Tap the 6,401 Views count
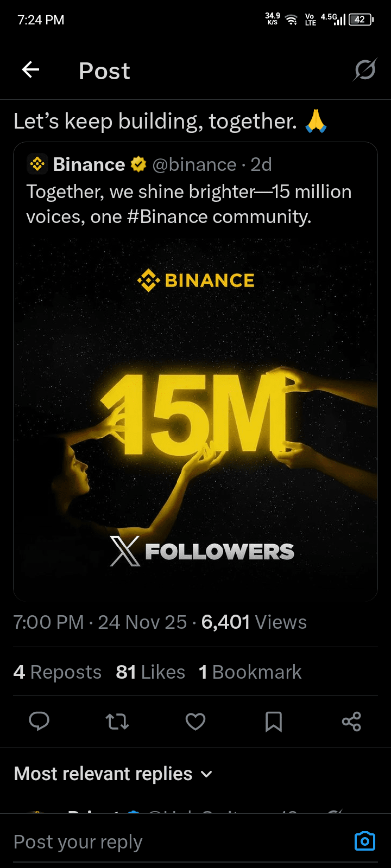This screenshot has height=868, width=391. coord(254,622)
